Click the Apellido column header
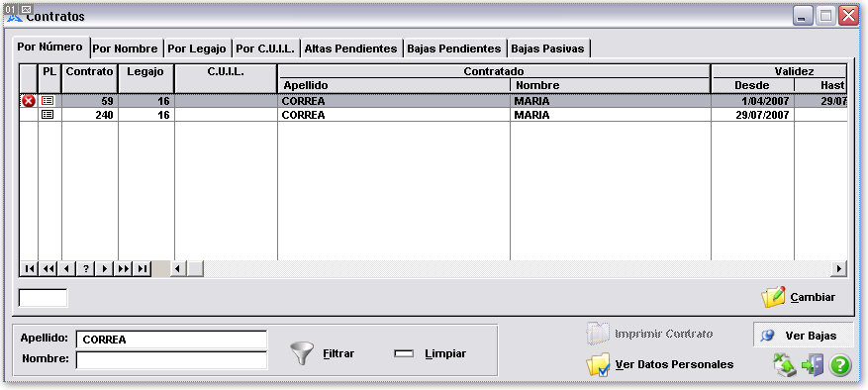This screenshot has height=390, width=868. click(394, 86)
